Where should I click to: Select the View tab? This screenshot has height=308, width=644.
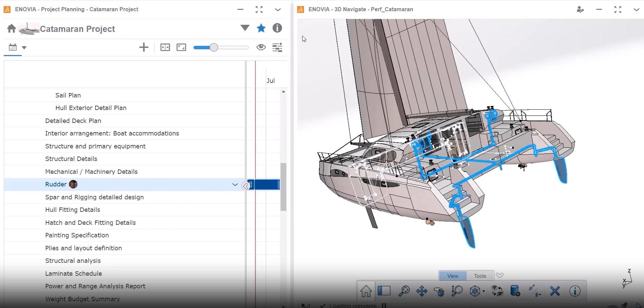pyautogui.click(x=452, y=276)
